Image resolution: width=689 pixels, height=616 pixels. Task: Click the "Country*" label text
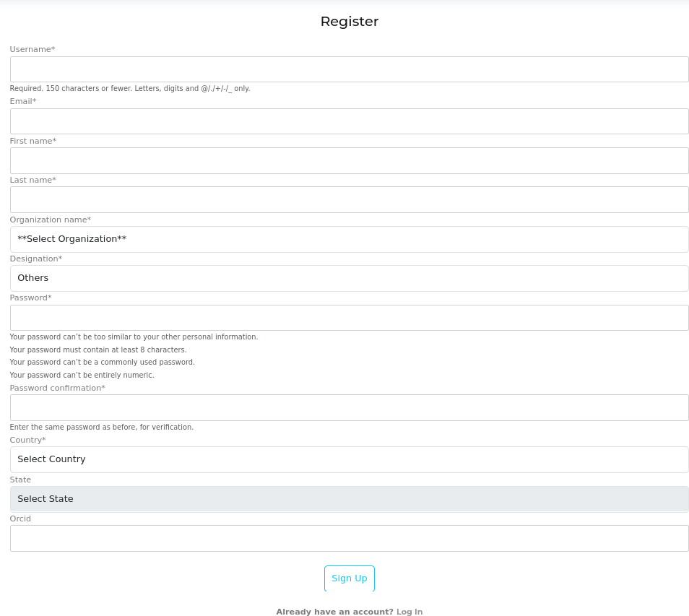[x=27, y=440]
